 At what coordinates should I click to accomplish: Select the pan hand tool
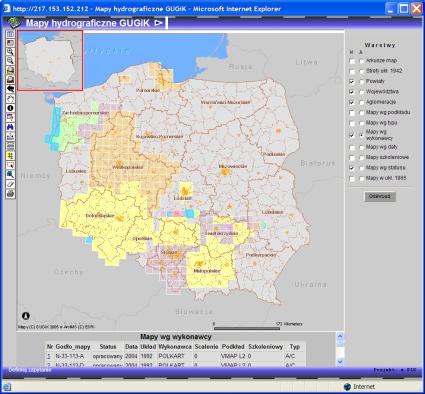coord(10,99)
